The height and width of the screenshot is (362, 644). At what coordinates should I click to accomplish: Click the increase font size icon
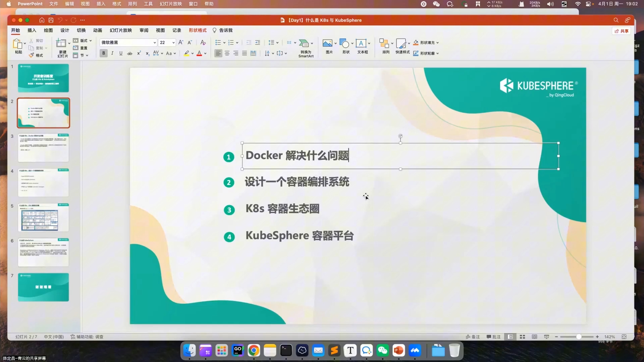pyautogui.click(x=181, y=43)
